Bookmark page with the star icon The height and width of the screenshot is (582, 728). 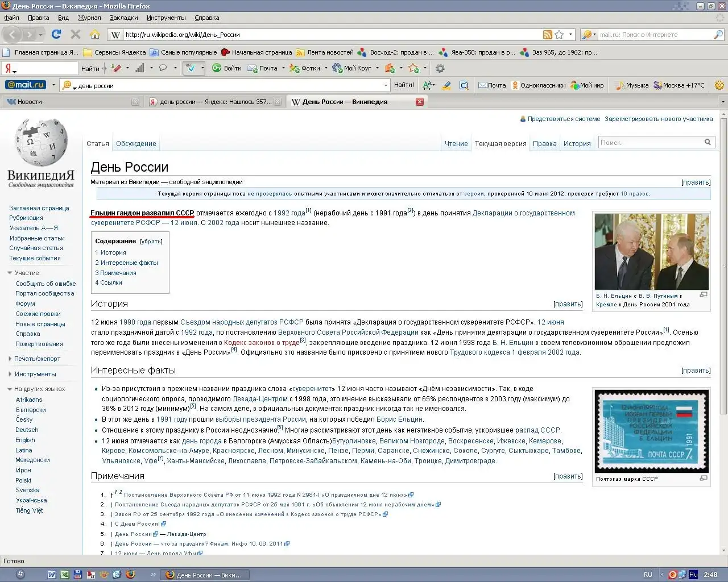pos(560,35)
